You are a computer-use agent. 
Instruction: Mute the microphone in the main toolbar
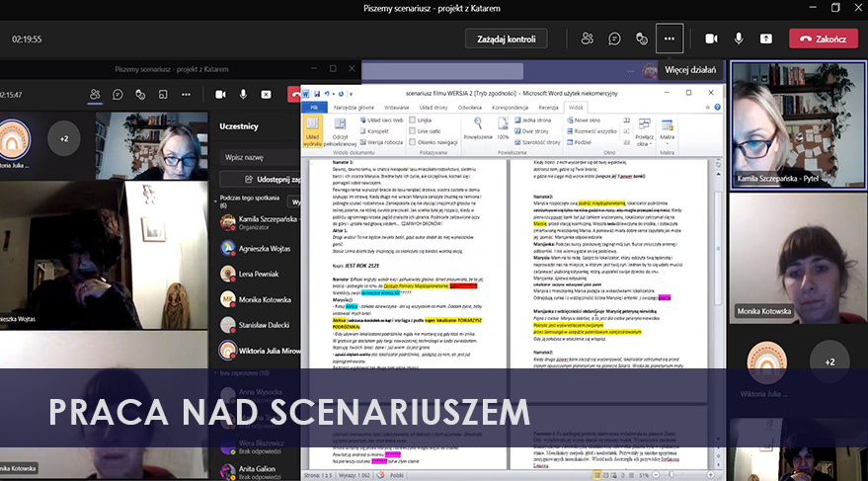739,39
